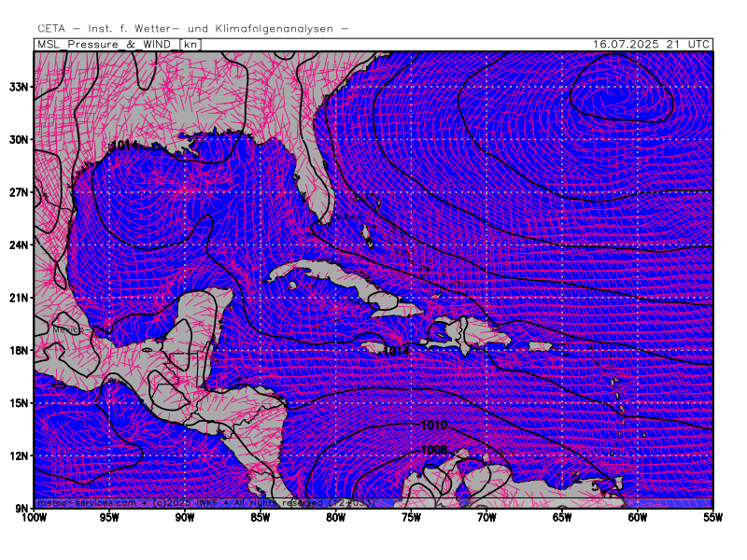The image size is (747, 560).
Task: Click the Florida peninsula
Action: tap(312, 183)
